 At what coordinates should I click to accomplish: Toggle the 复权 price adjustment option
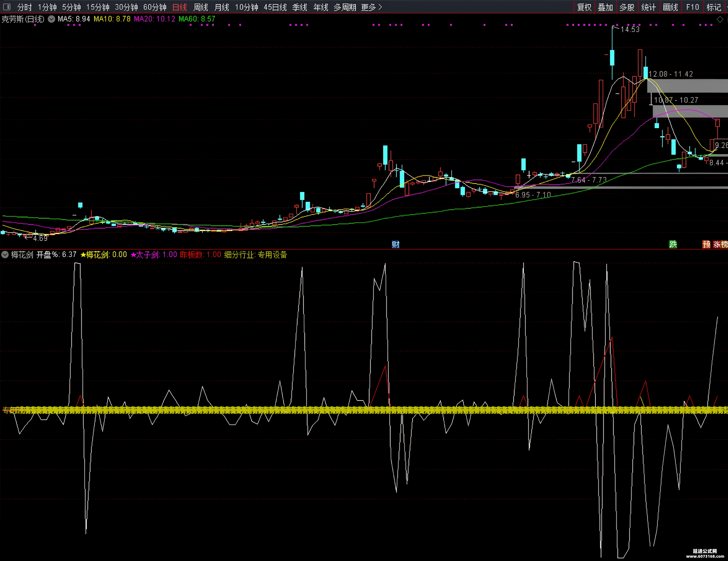(x=584, y=7)
